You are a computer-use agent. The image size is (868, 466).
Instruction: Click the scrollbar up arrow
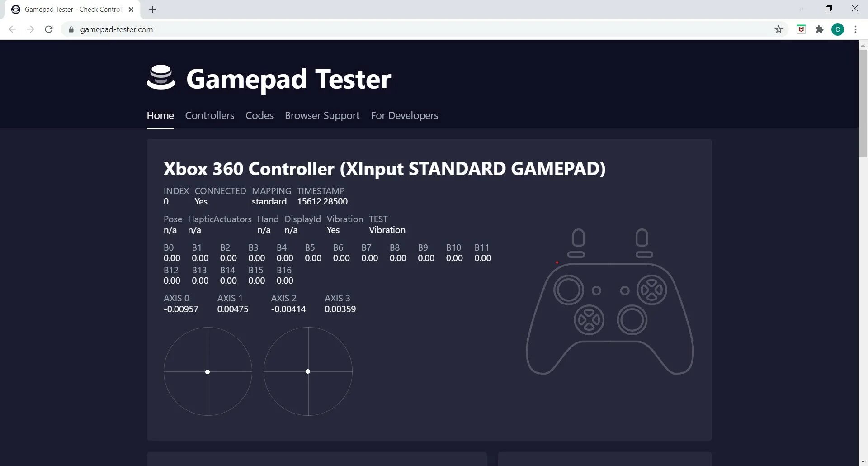863,45
